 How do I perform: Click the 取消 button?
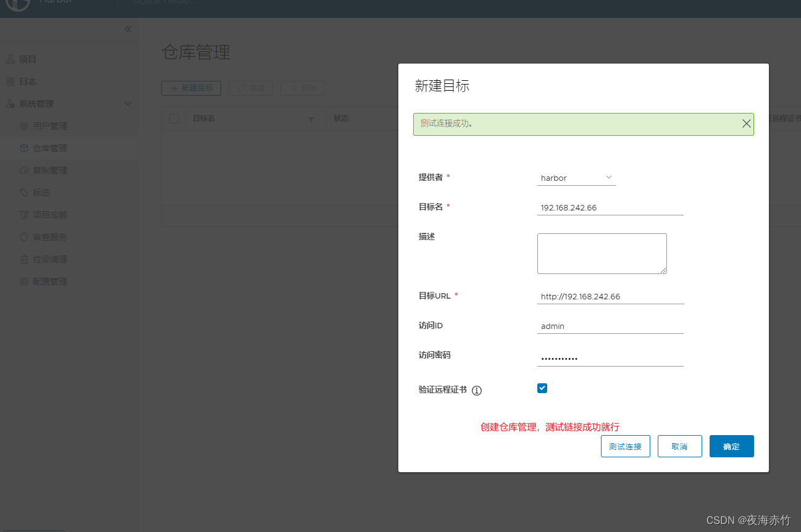point(680,446)
